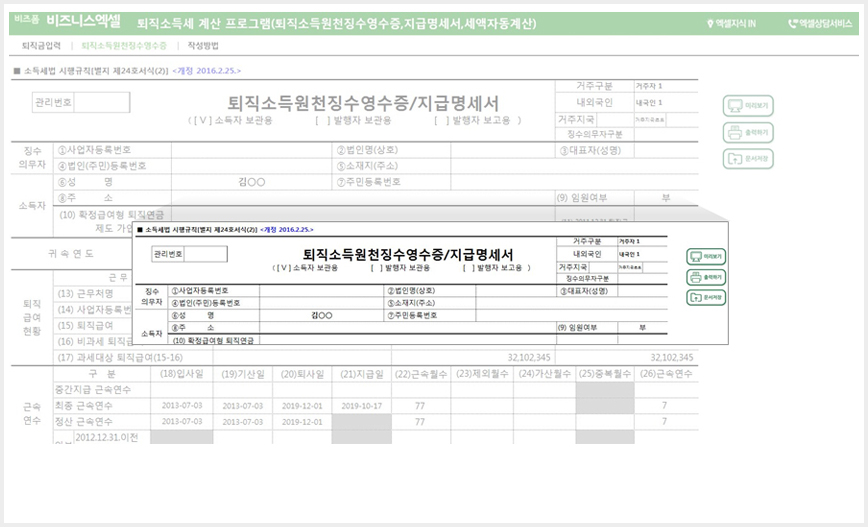
Task: Click the (13) 근무처명 label
Action: (x=85, y=293)
